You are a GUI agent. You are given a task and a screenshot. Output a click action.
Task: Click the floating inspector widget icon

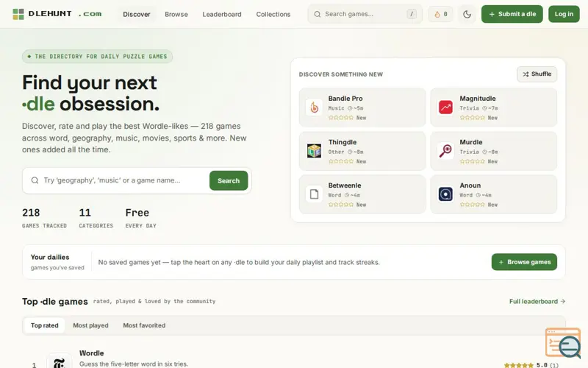pos(563,342)
